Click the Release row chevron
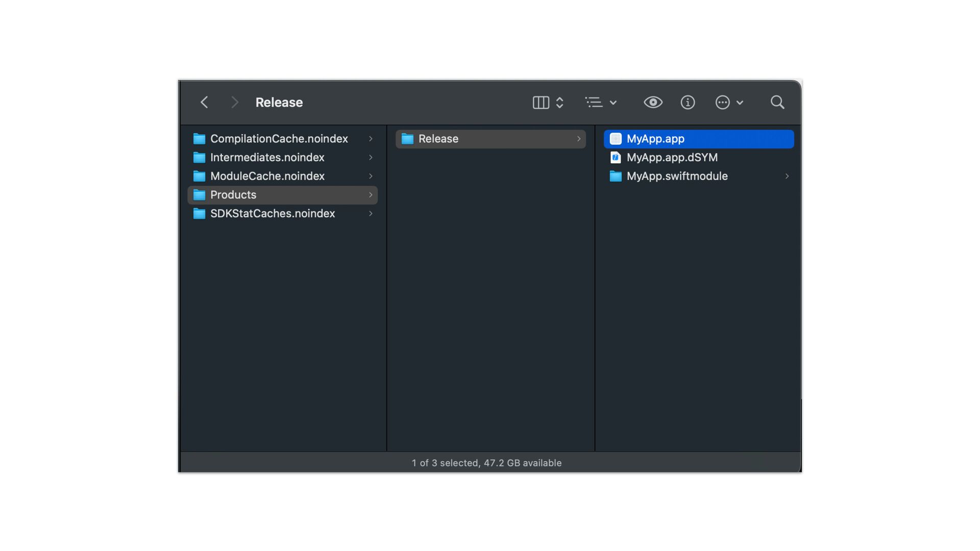The image size is (980, 551). pyautogui.click(x=579, y=139)
